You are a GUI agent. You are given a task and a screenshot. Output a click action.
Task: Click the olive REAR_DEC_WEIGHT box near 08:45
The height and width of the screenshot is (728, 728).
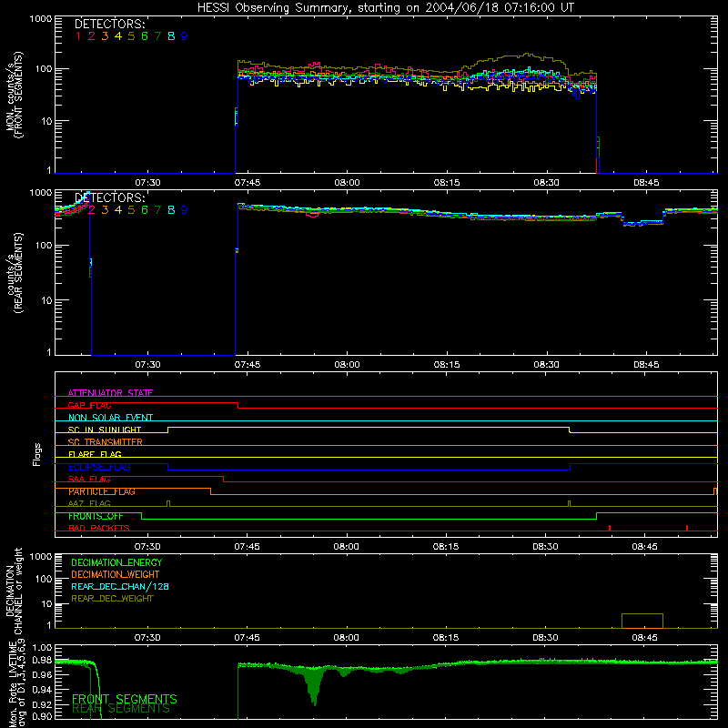[x=642, y=621]
